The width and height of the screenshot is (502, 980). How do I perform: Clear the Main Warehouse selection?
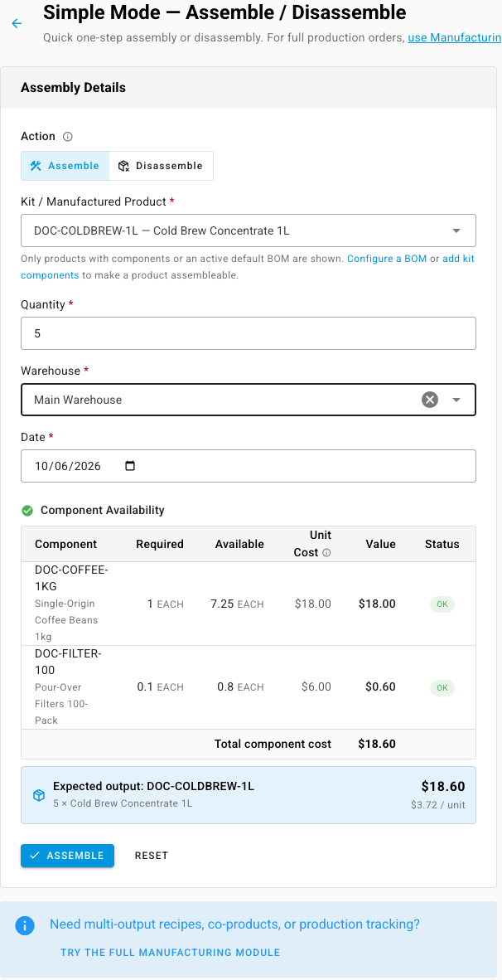430,400
